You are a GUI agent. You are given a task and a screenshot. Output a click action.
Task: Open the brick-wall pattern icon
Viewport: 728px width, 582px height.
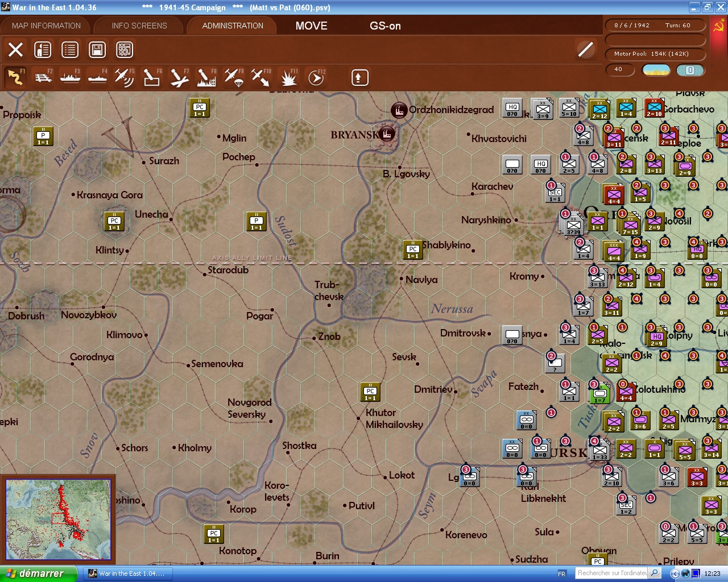[125, 50]
